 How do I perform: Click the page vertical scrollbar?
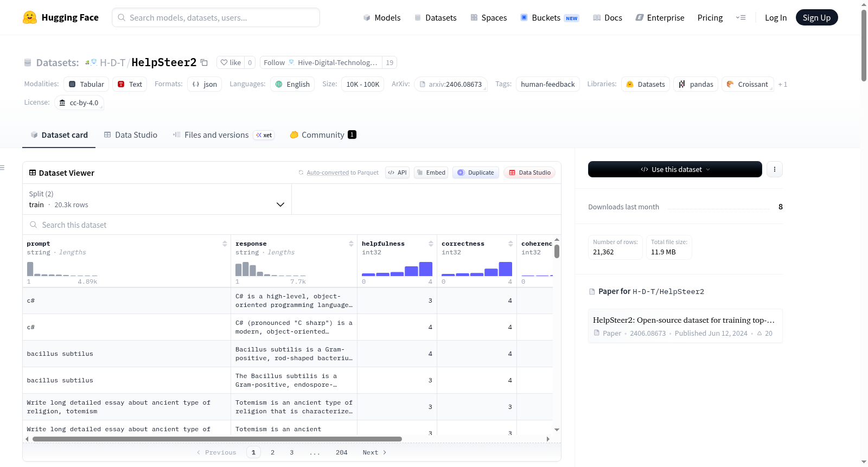coord(864,46)
